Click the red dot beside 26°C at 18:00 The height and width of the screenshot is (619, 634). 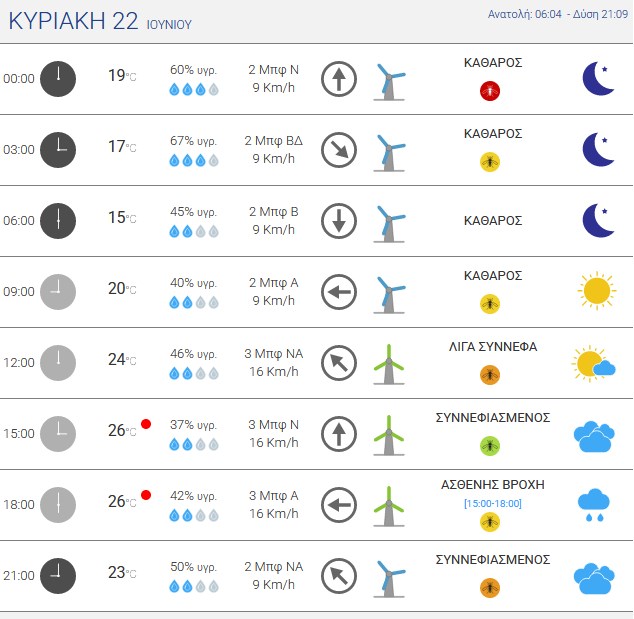tap(146, 495)
